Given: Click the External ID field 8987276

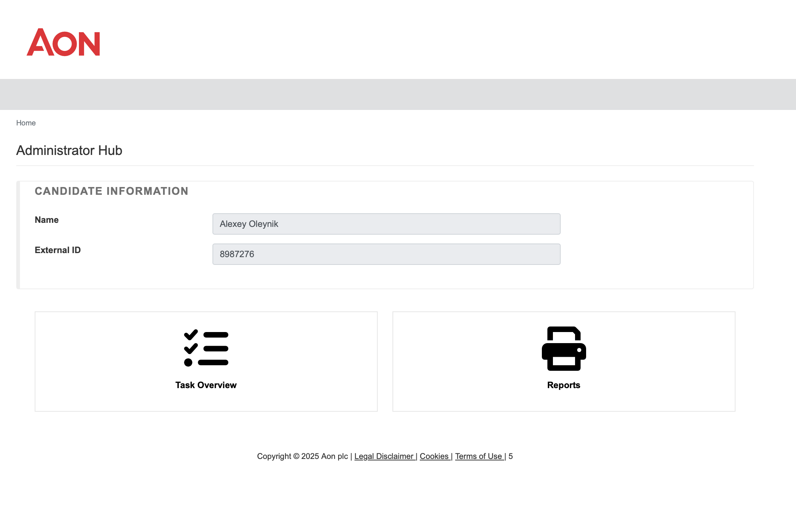Looking at the screenshot, I should [386, 254].
